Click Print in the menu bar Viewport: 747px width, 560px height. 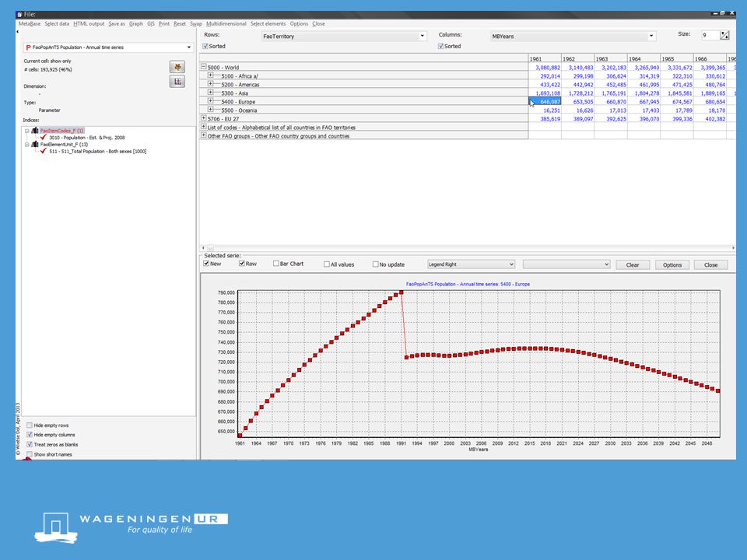click(164, 24)
